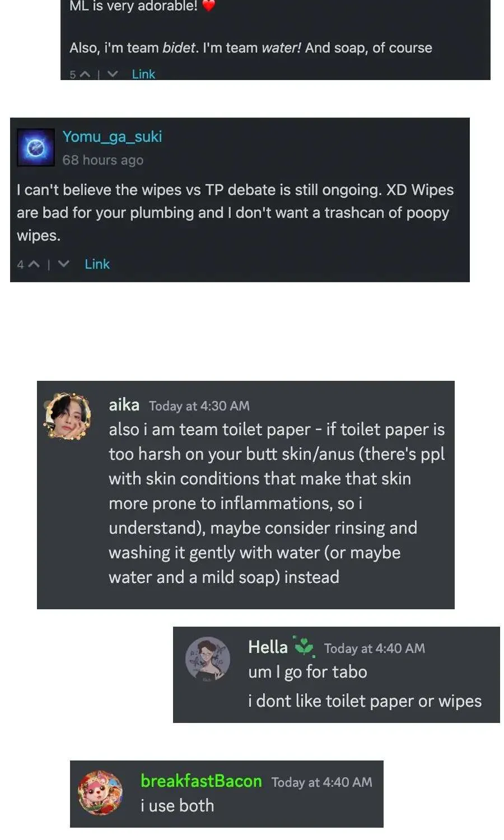Upvote Yomu_ga_suki's comment

pyautogui.click(x=34, y=264)
